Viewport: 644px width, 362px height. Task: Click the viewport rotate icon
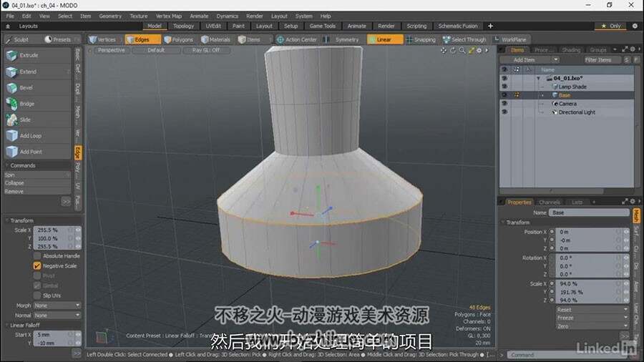click(453, 51)
